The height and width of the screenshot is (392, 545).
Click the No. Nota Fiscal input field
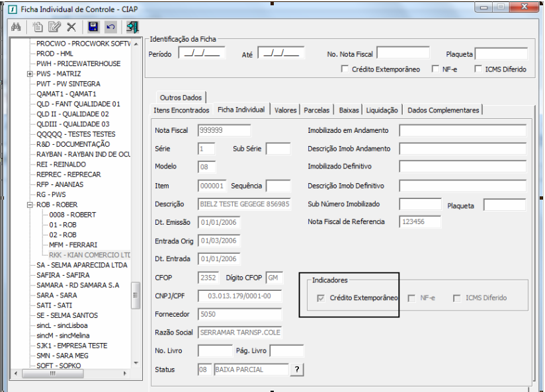(x=403, y=54)
